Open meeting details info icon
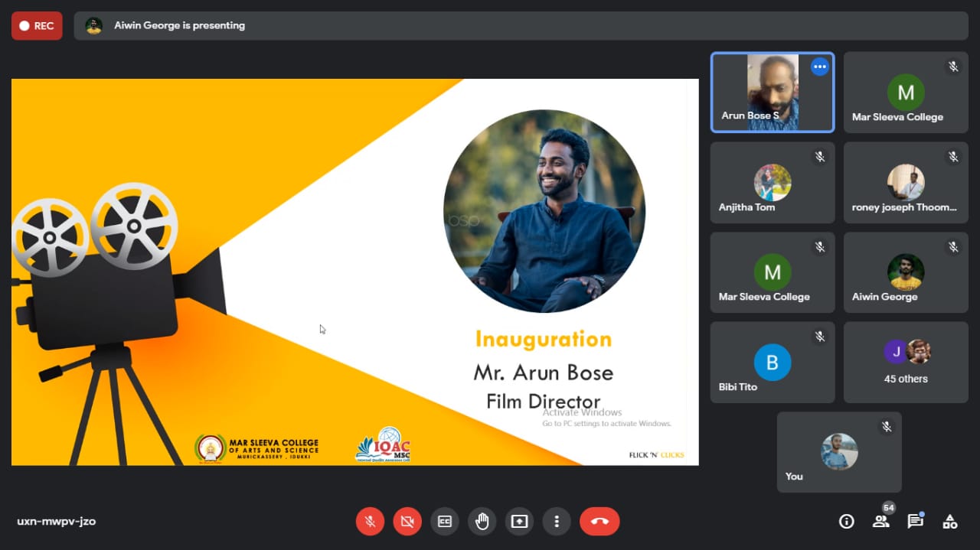 click(x=846, y=522)
